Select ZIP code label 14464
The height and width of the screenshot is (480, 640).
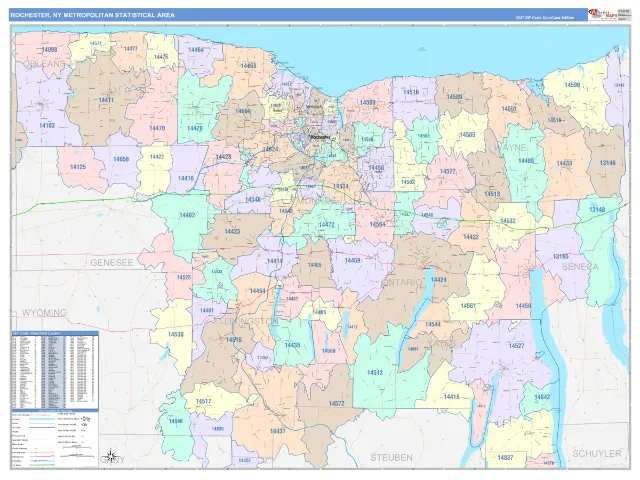(x=196, y=50)
